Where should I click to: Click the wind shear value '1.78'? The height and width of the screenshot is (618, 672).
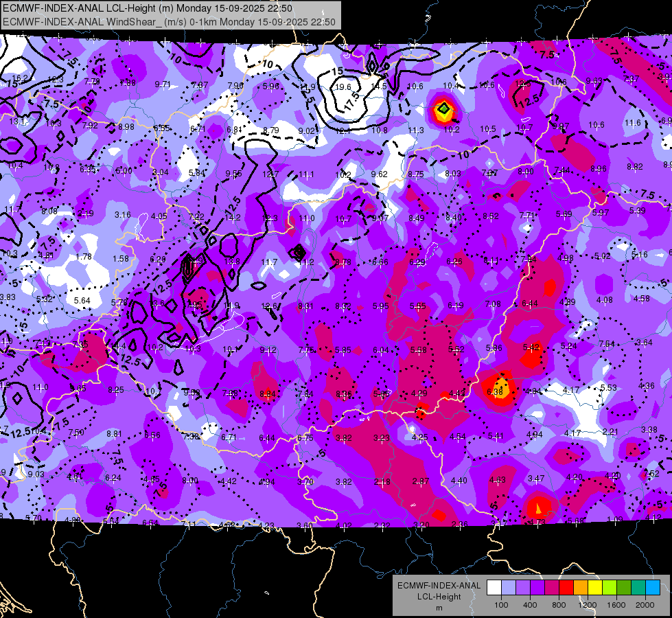point(84,256)
